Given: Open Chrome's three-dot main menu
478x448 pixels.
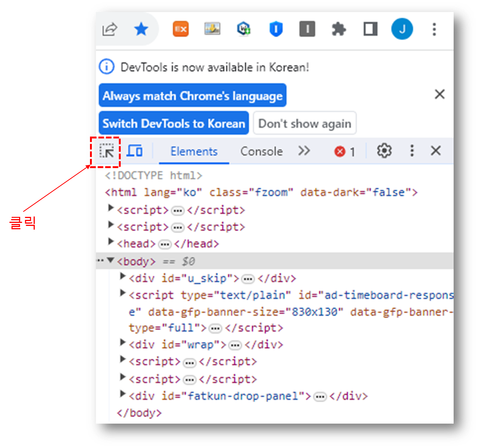Looking at the screenshot, I should pos(434,29).
